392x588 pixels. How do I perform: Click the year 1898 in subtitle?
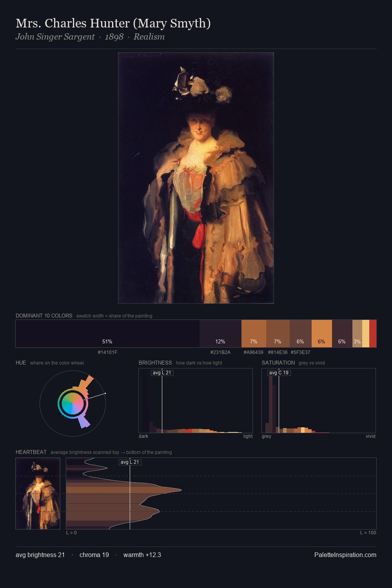[114, 37]
